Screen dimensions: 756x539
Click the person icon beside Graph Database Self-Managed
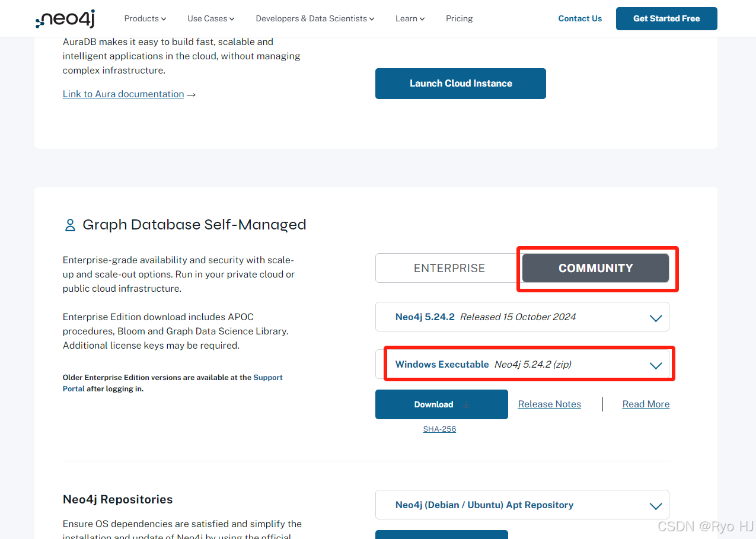70,225
